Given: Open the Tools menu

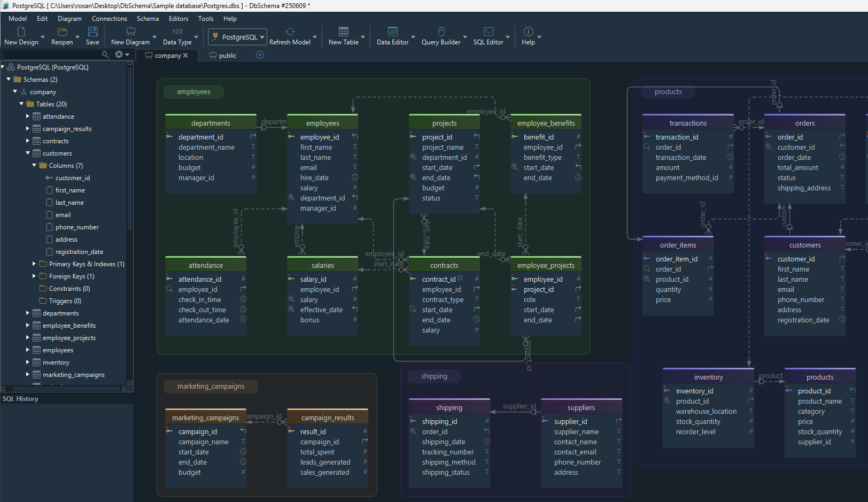Looking at the screenshot, I should point(206,19).
